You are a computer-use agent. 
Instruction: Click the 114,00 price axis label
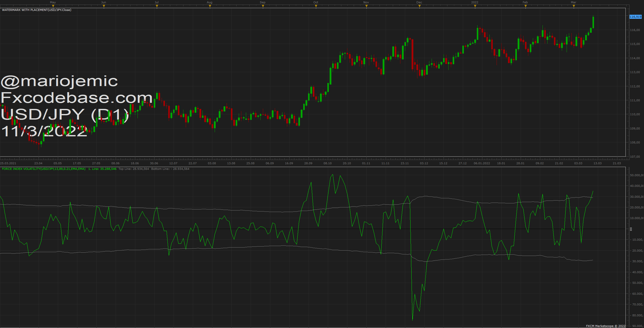point(635,58)
